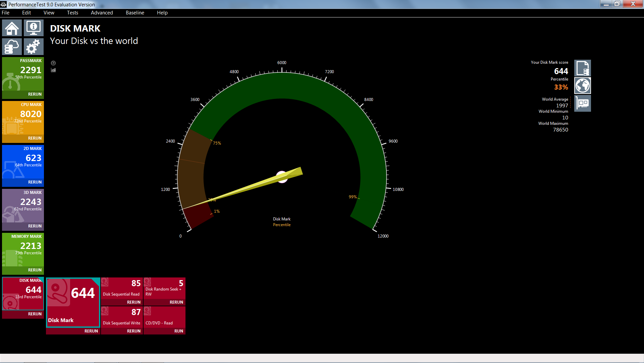
Task: Click the Disk Sequential Read drive icon
Action: coord(105,282)
